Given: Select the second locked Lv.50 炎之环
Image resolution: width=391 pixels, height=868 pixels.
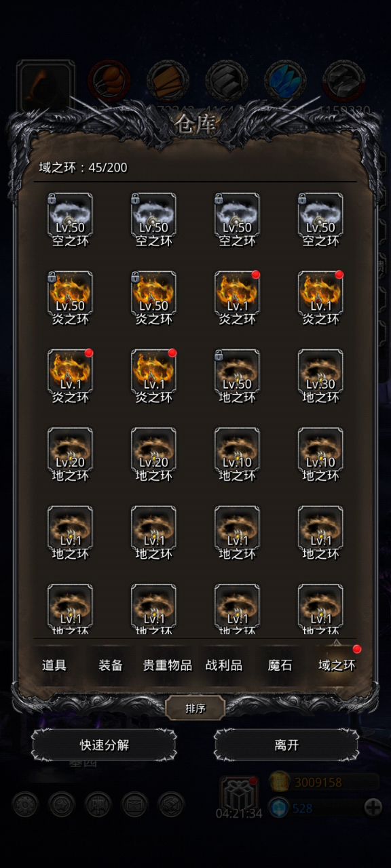Looking at the screenshot, I should coord(153,294).
